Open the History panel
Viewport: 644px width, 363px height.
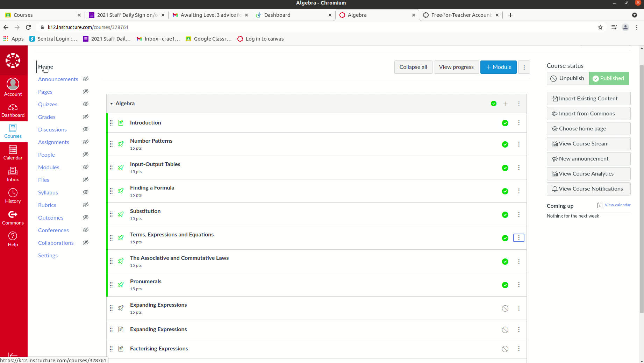[13, 196]
